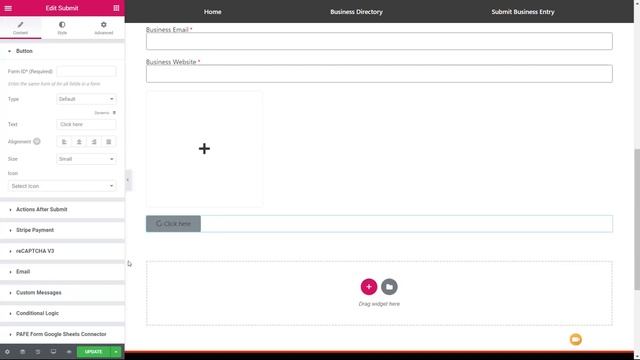640x360 pixels.
Task: Open the Type dropdown
Action: point(86,99)
